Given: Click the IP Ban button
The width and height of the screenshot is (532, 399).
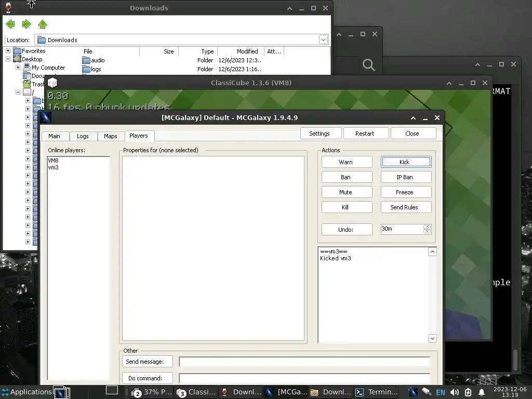Looking at the screenshot, I should pyautogui.click(x=405, y=177).
